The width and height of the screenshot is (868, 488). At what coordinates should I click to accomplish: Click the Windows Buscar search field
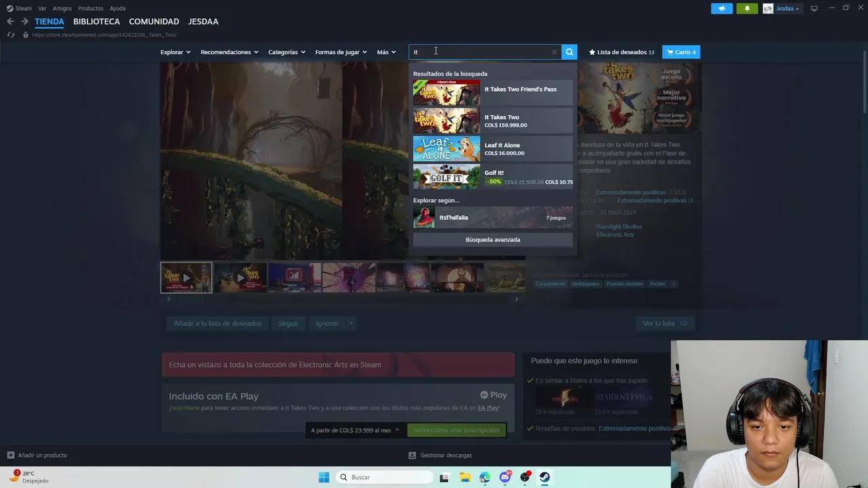pyautogui.click(x=385, y=477)
